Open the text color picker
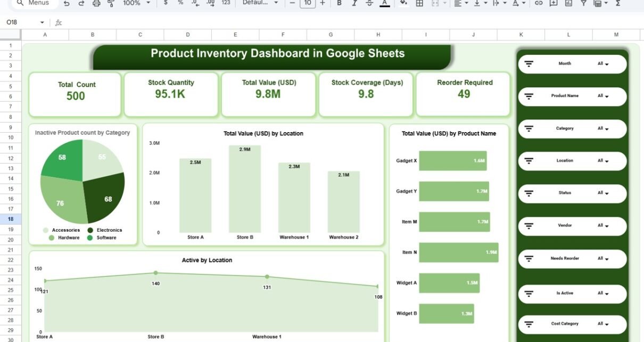 point(385,3)
